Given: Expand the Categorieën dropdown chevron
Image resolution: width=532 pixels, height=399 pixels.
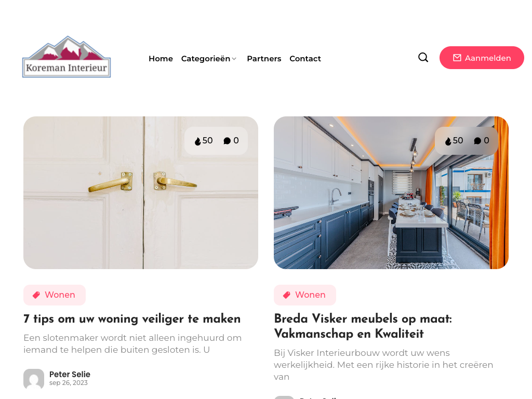Looking at the screenshot, I should click(234, 59).
